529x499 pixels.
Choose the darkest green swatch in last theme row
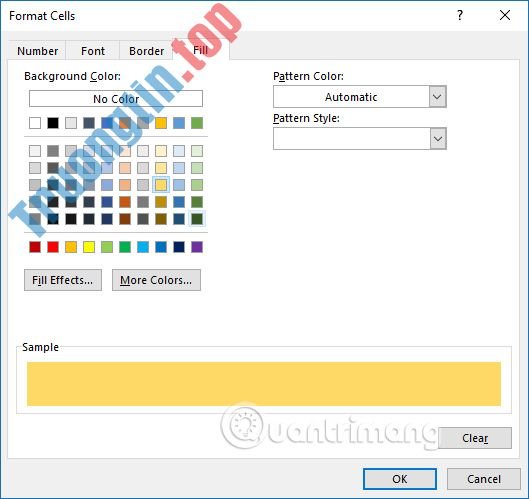tap(197, 219)
